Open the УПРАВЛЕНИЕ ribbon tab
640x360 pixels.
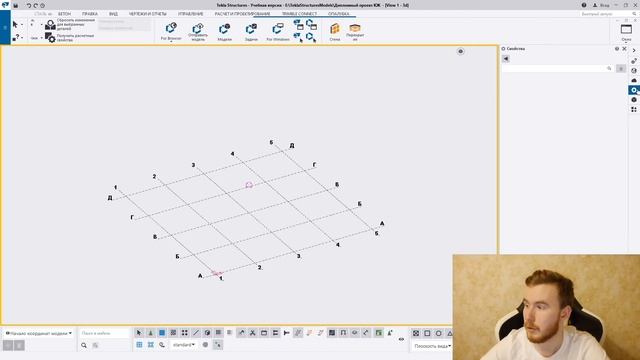click(191, 14)
